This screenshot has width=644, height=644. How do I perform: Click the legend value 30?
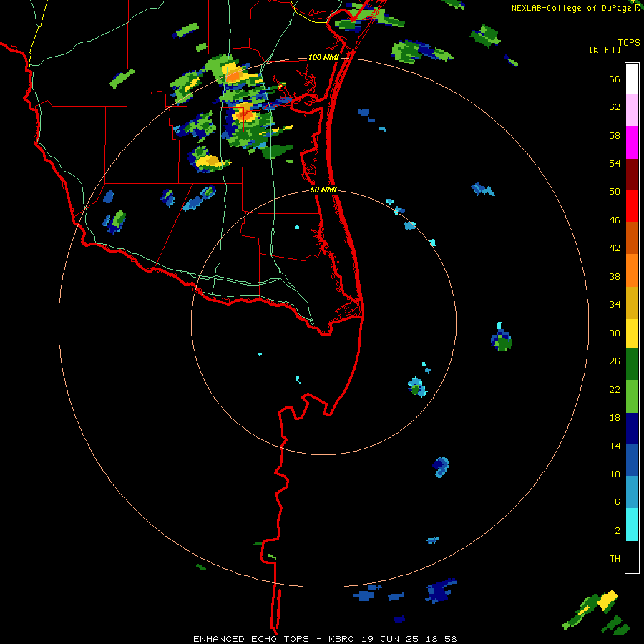coord(615,333)
